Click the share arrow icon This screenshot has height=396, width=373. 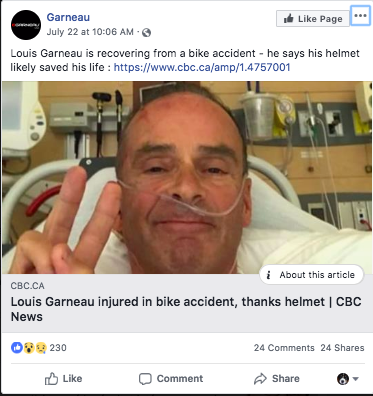coord(260,379)
